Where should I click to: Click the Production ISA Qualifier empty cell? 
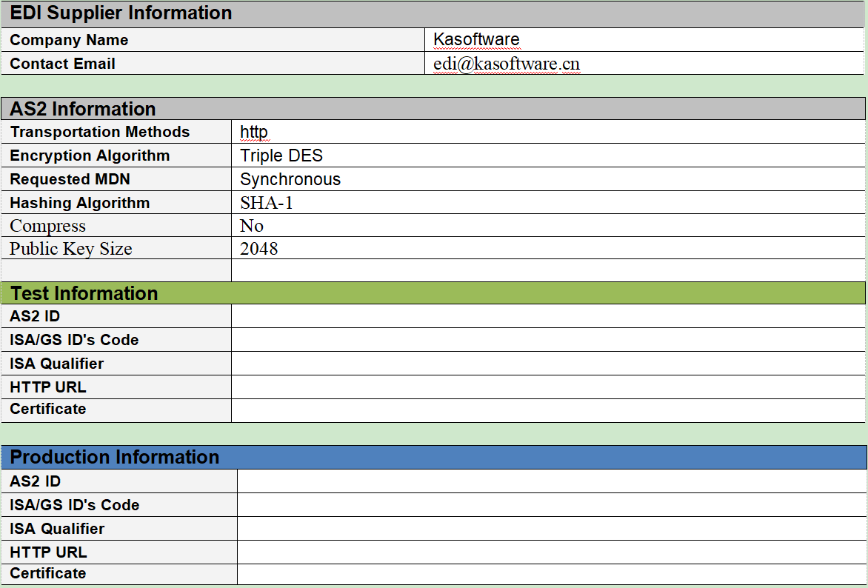(551, 529)
